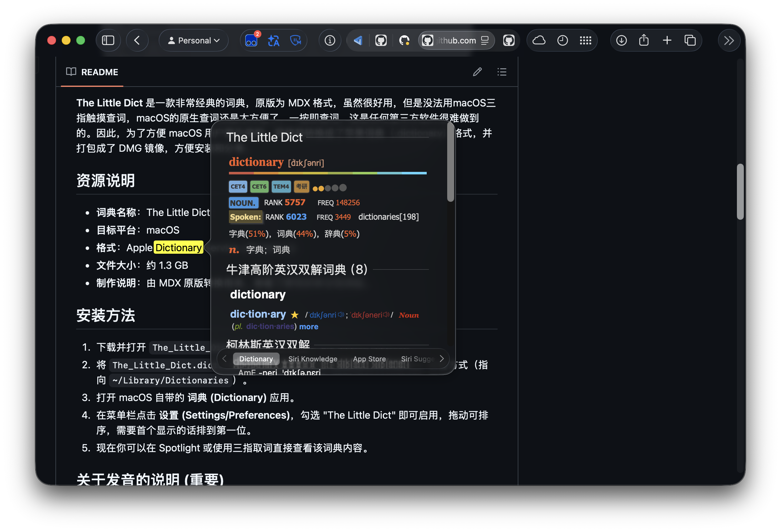The height and width of the screenshot is (532, 781).
Task: Open the blue shield extension icon
Action: coord(295,40)
